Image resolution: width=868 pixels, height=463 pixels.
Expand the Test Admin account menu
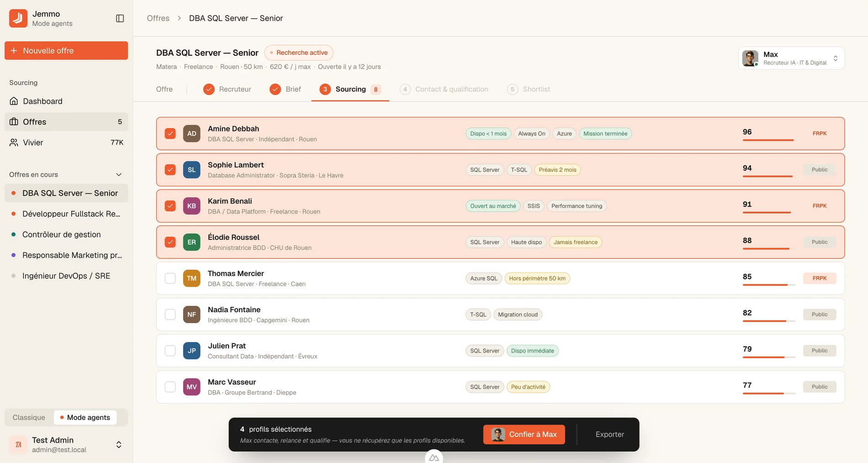(x=119, y=445)
